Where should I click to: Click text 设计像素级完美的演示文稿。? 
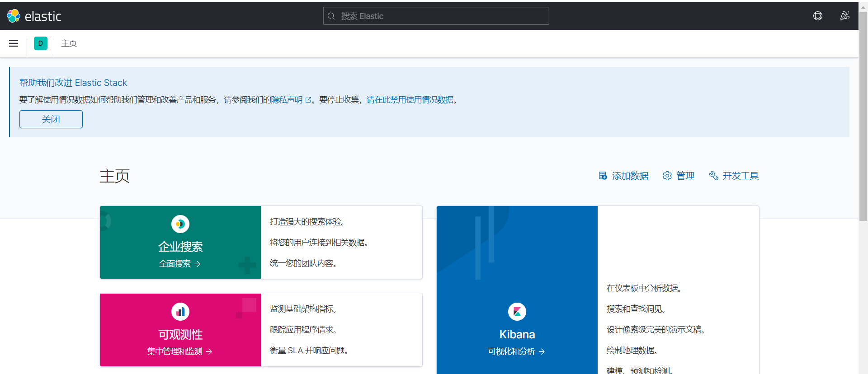657,330
